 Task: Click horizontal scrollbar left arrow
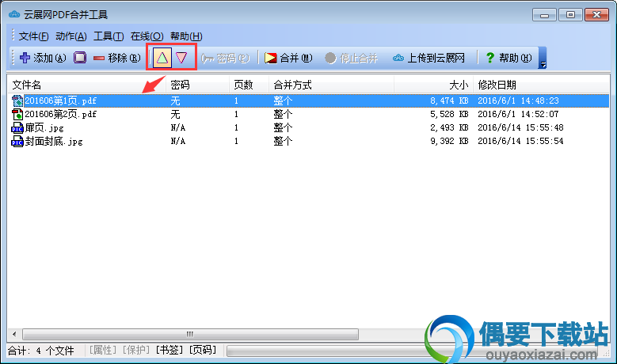pyautogui.click(x=14, y=335)
